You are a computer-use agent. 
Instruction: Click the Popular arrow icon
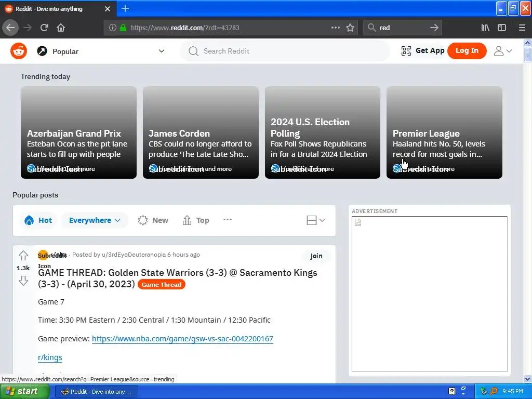[42, 51]
